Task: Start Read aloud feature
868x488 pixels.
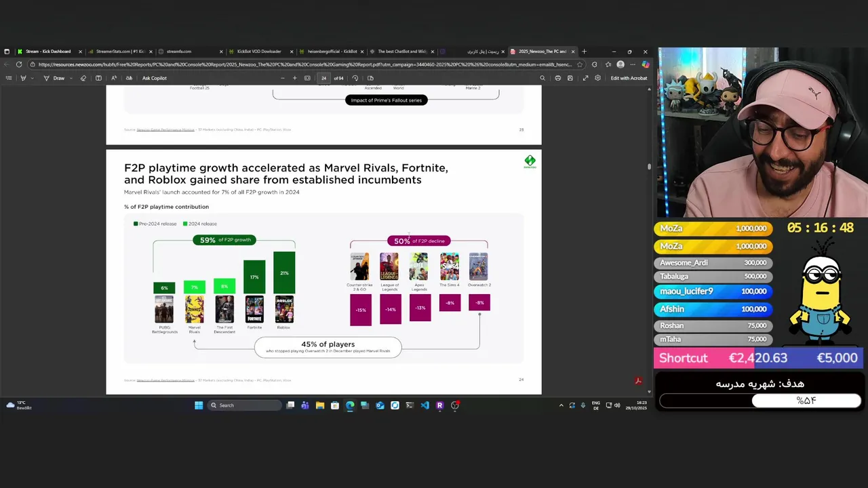Action: click(x=113, y=78)
